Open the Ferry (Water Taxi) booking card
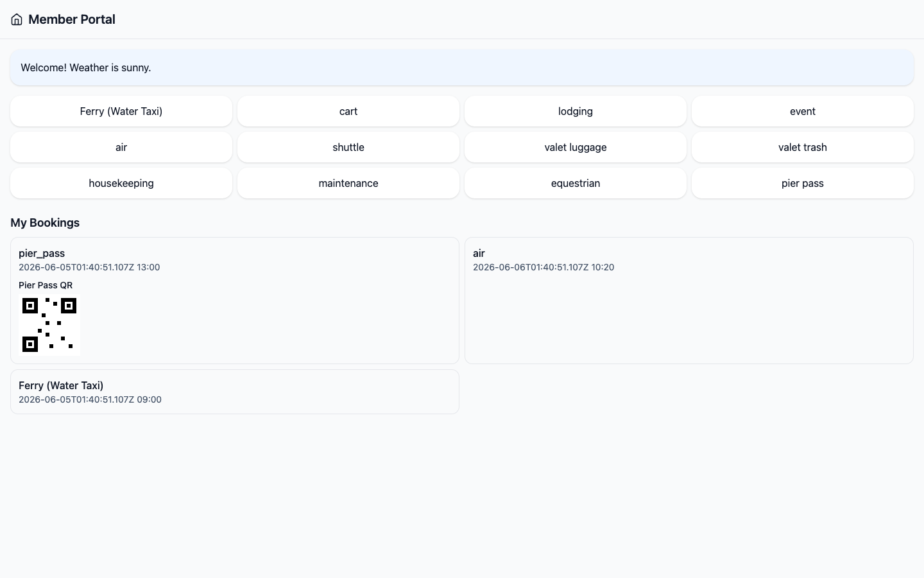Image resolution: width=924 pixels, height=578 pixels. (235, 392)
